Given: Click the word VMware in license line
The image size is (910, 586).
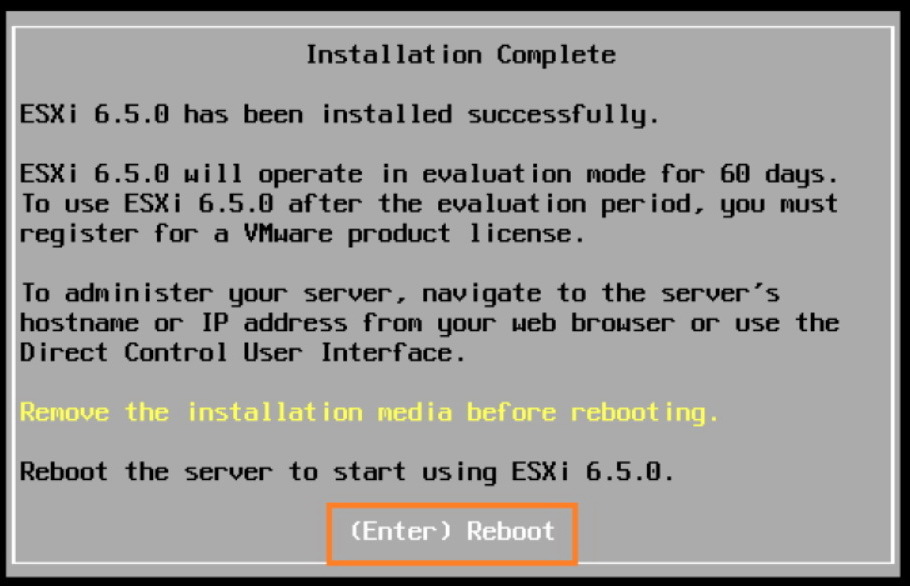Looking at the screenshot, I should point(288,234).
